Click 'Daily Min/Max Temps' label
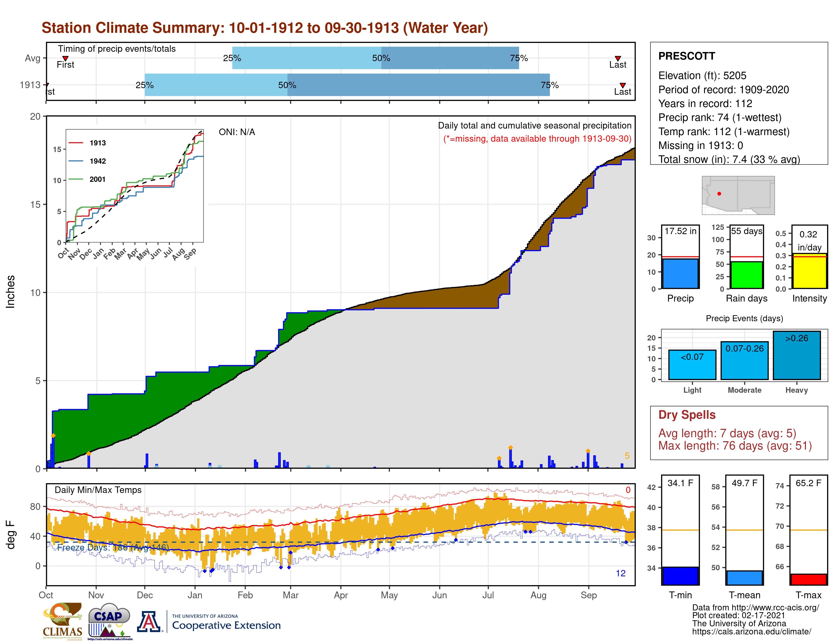Screen dimensions: 834x644 (x=98, y=490)
